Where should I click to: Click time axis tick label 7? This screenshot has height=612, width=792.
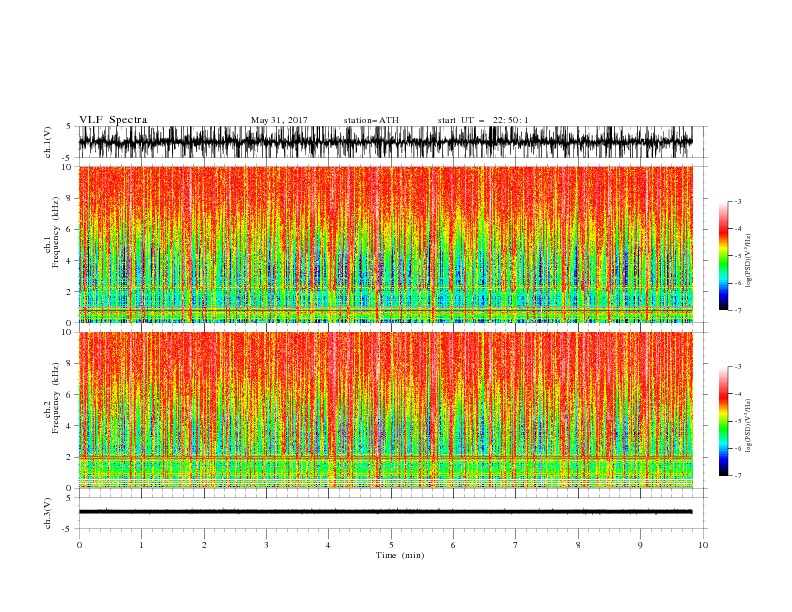coord(516,545)
